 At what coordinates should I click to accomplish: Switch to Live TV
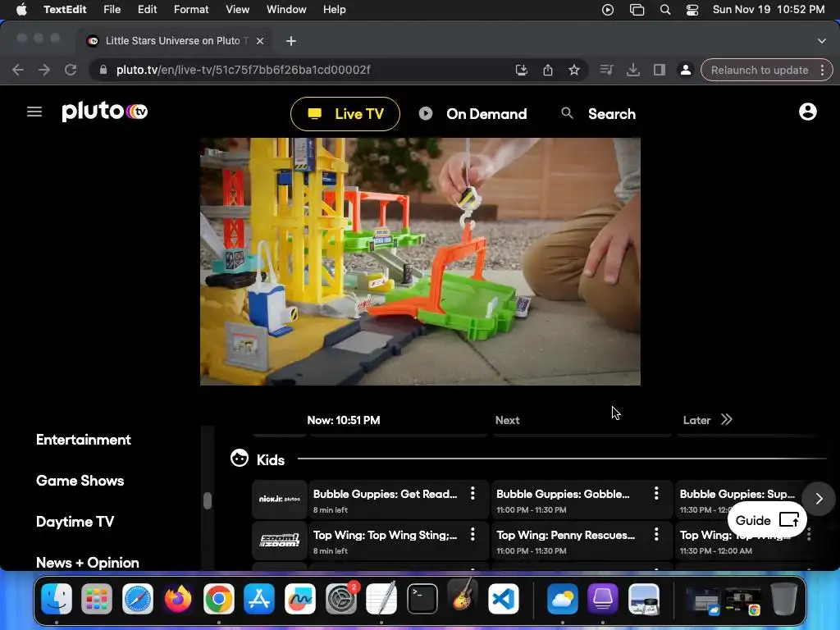pos(345,113)
